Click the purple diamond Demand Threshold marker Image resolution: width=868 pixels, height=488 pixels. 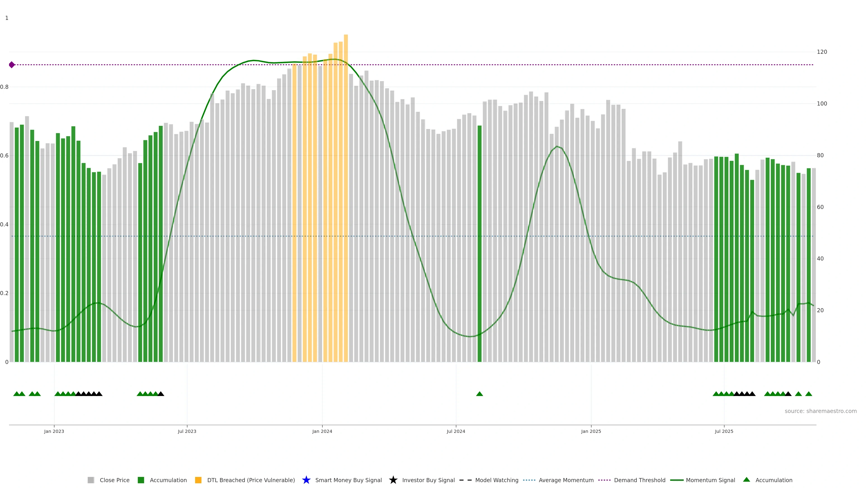[12, 65]
